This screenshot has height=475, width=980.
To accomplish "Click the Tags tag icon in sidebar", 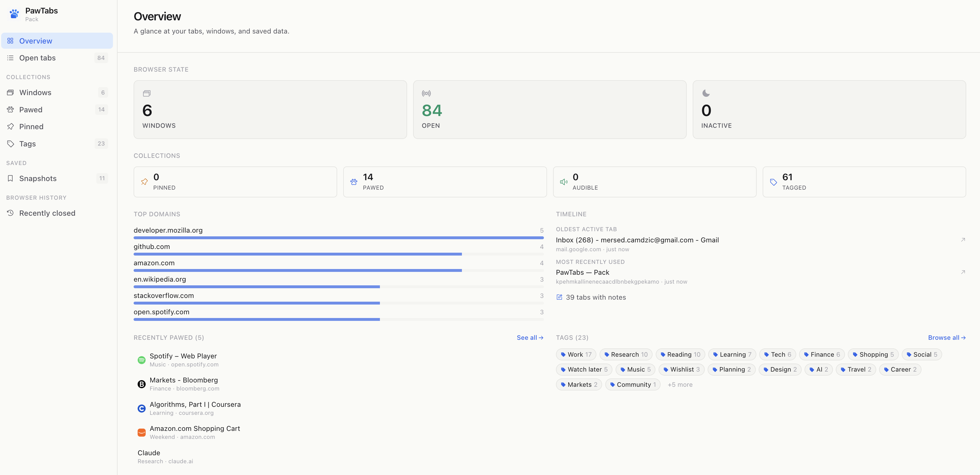I will tap(10, 144).
